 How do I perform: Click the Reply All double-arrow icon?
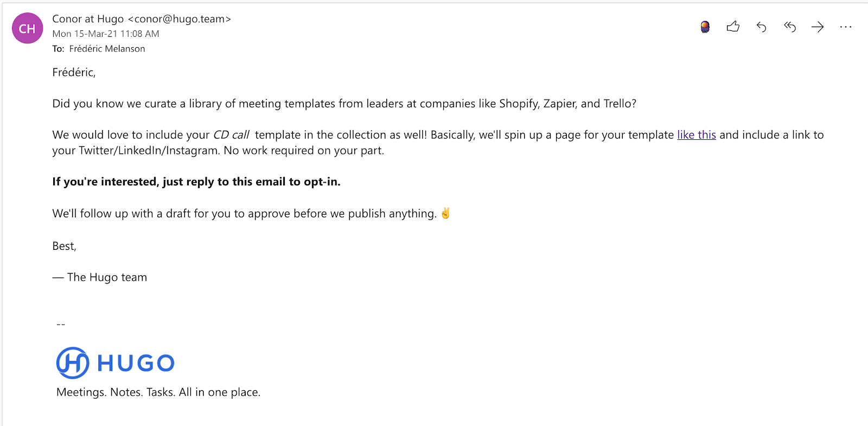(789, 27)
